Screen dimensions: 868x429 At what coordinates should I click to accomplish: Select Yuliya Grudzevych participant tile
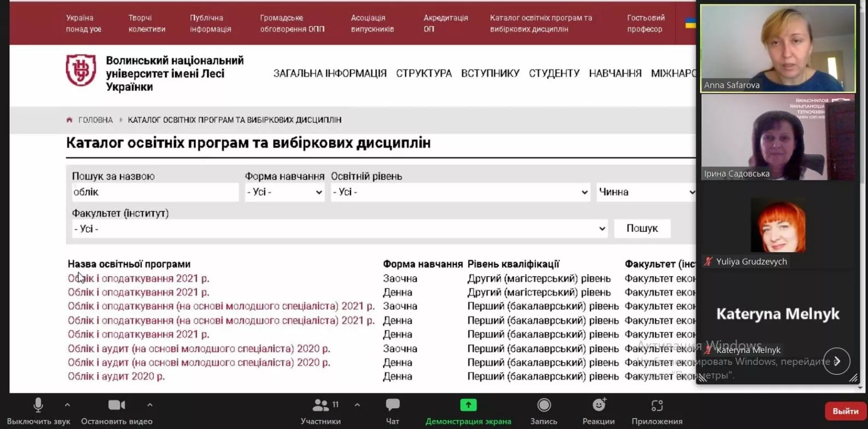click(778, 225)
